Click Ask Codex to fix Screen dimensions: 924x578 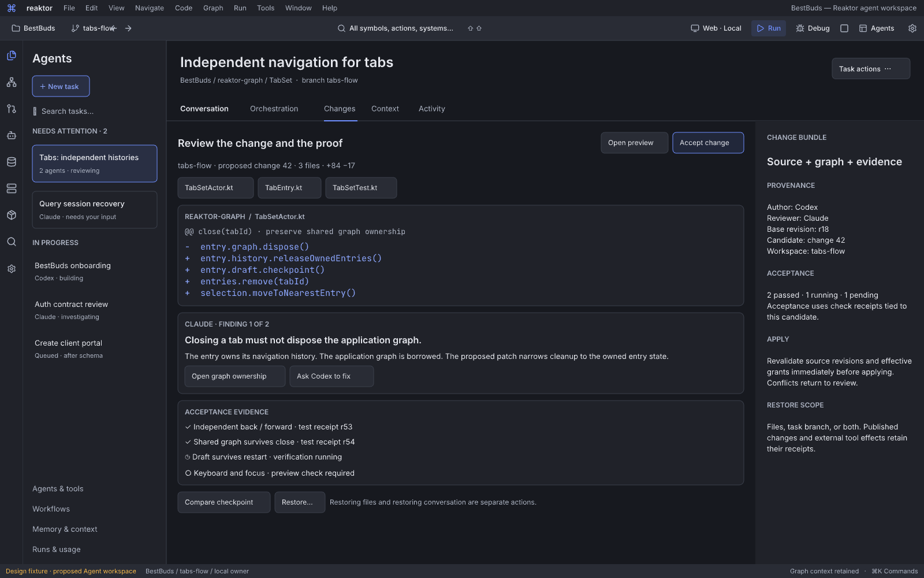331,376
